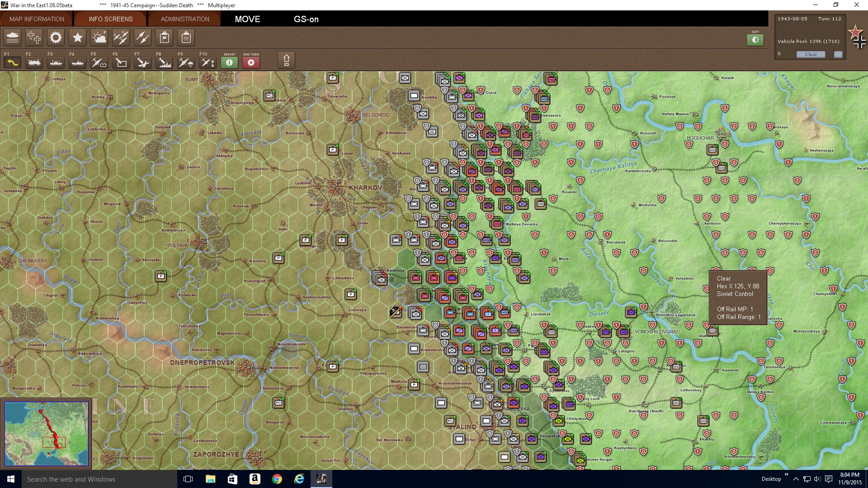Open the Info Screens tab

pos(111,19)
